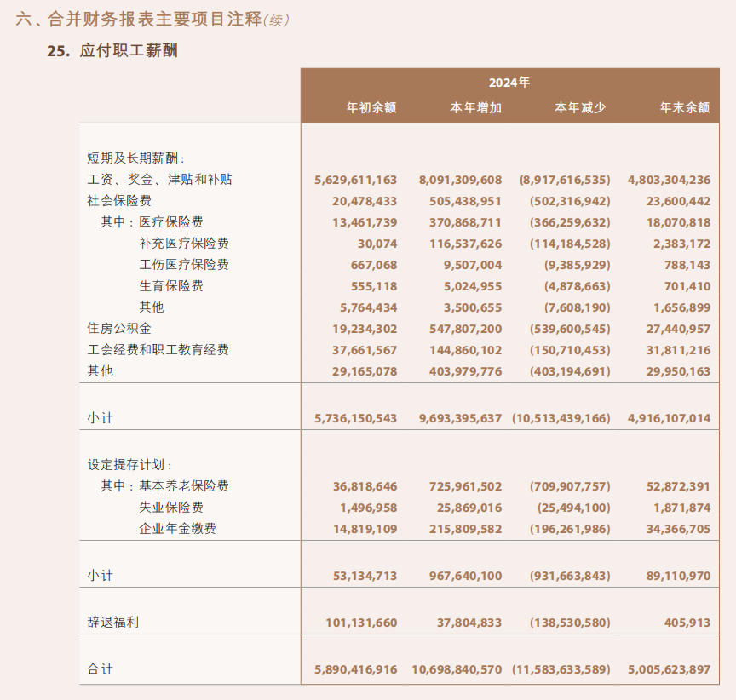Select value 5,764,434
Viewport: 736px width, 700px height.
[x=369, y=307]
